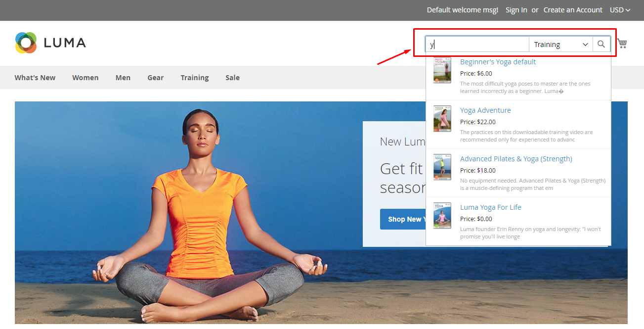Screen dimensions: 644x329
Task: Click the Create an Account link
Action: tap(573, 10)
